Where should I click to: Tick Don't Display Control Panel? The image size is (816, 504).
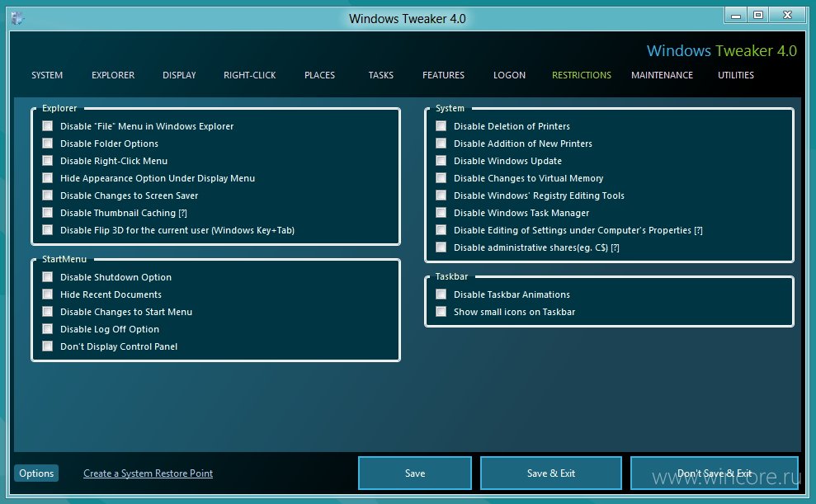47,346
